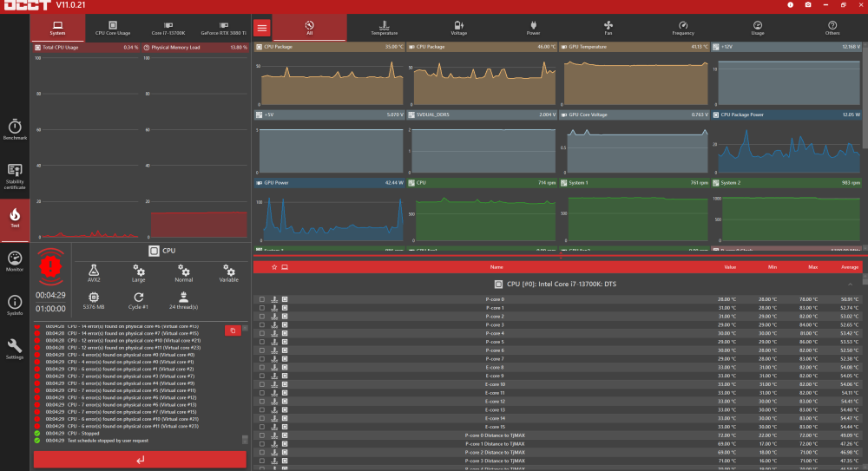Viewport: 868px width, 471px height.
Task: Open the red hamburger menu button
Action: click(262, 28)
